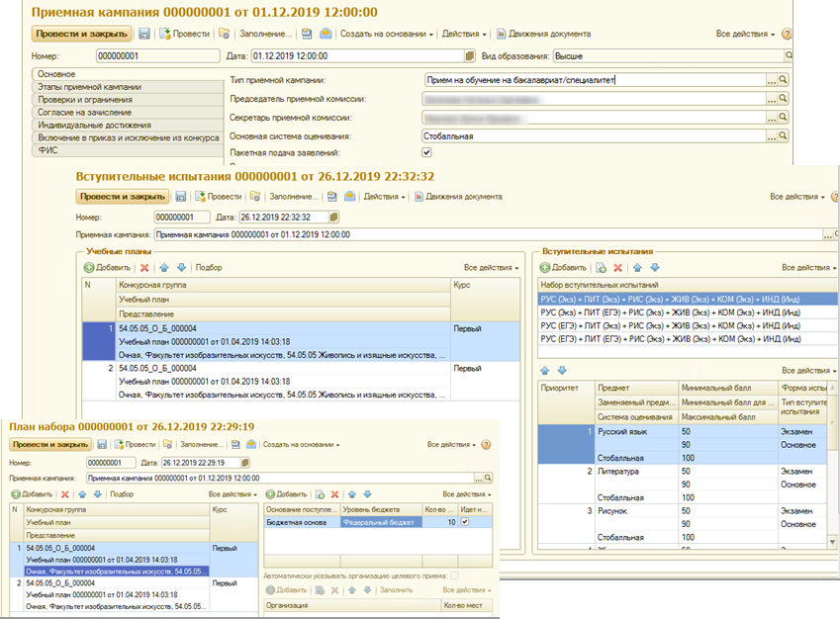Click Подбор in the Учебные планы panel
The image size is (840, 619).
pyautogui.click(x=209, y=268)
